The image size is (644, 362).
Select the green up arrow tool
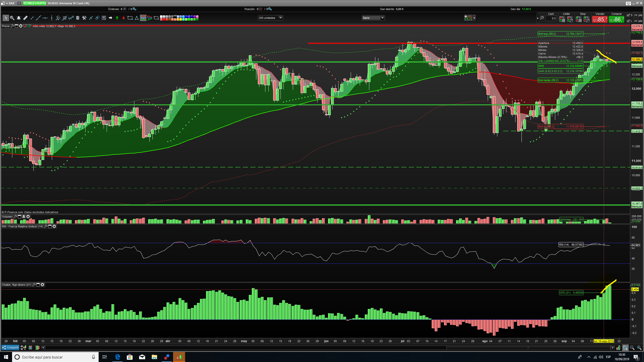pos(117,18)
